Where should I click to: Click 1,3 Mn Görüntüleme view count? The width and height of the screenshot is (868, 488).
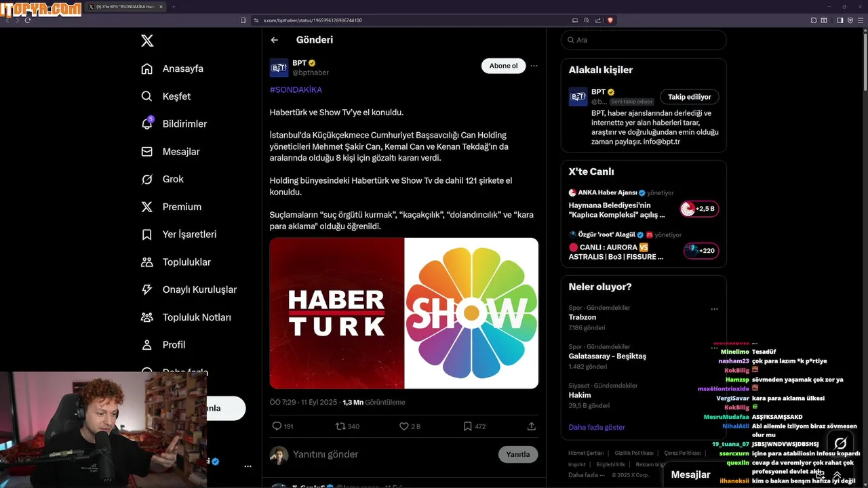(x=374, y=402)
